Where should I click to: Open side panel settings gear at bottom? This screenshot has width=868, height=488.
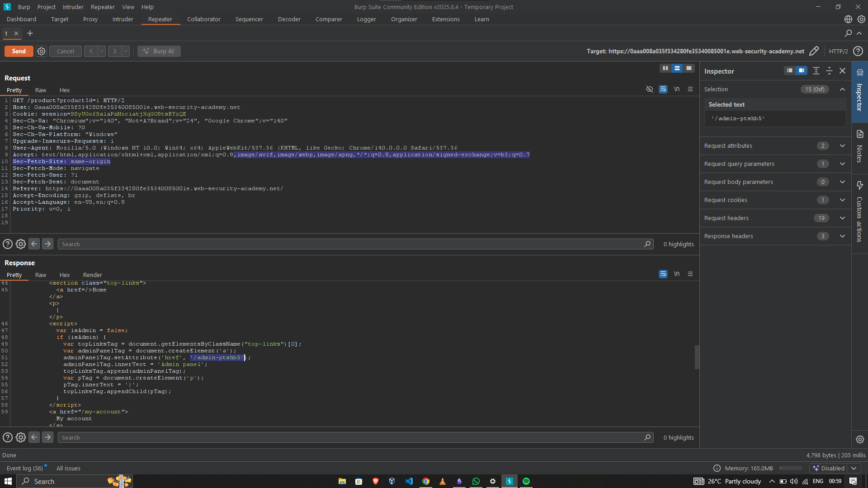859,440
